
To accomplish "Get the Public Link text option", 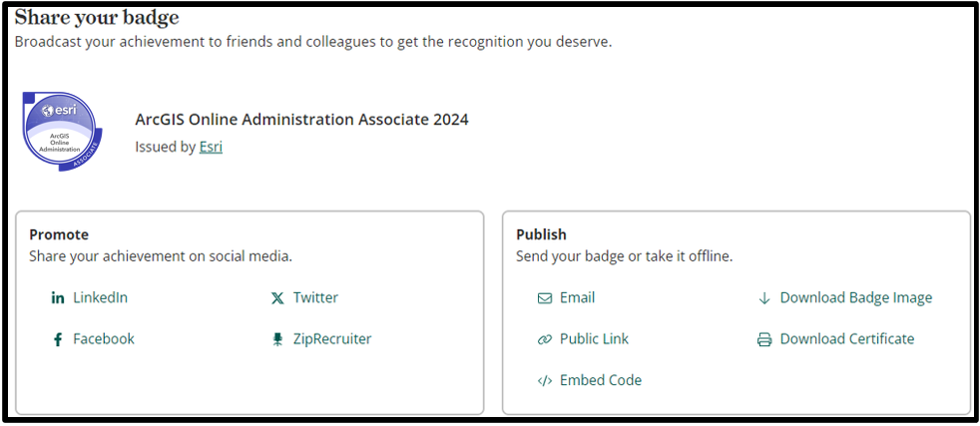I will click(x=594, y=339).
